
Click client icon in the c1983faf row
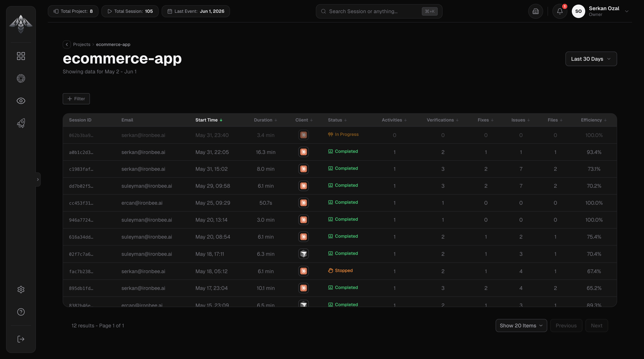(x=303, y=169)
